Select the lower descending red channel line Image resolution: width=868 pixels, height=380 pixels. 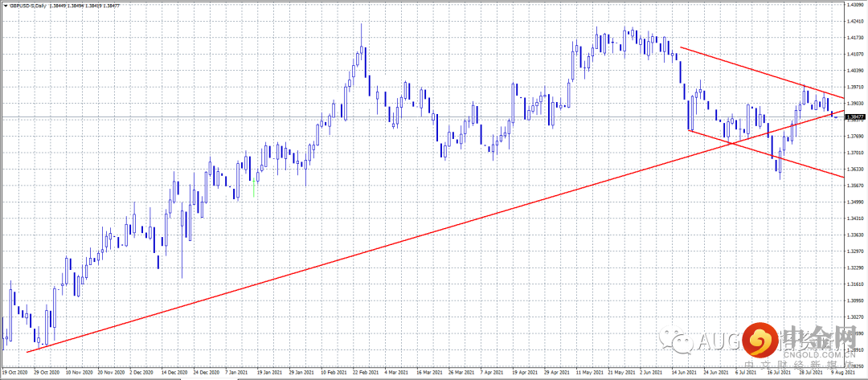point(765,153)
